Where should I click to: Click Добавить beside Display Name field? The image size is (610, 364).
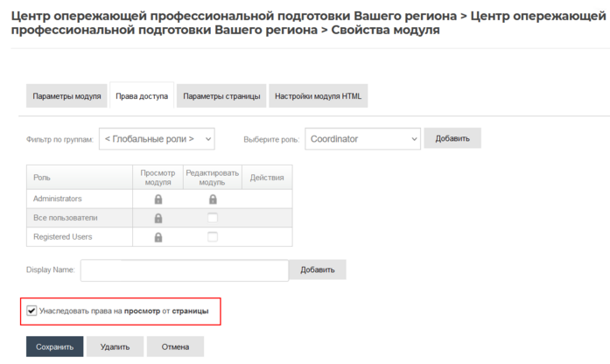click(318, 269)
